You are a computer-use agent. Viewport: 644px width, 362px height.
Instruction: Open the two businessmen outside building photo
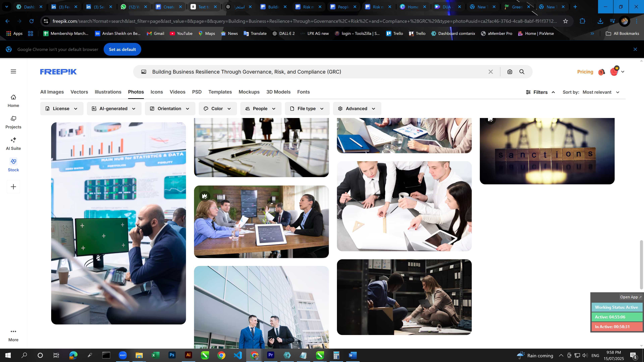(261, 307)
